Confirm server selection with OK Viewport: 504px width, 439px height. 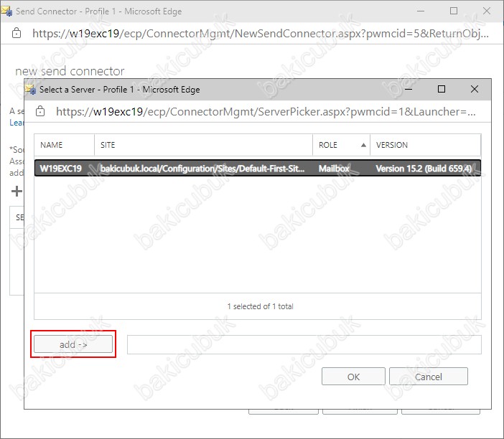coord(353,377)
